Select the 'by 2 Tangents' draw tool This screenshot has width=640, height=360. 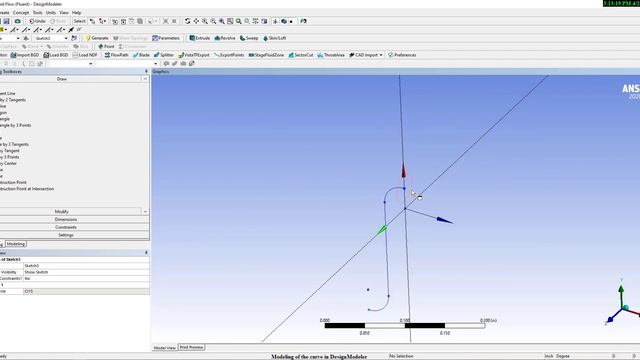[x=13, y=100]
